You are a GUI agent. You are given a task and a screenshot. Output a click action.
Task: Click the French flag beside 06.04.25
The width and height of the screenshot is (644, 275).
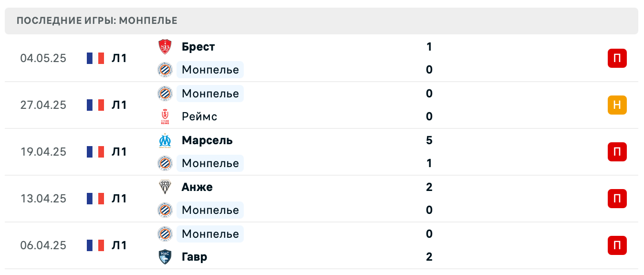click(95, 245)
